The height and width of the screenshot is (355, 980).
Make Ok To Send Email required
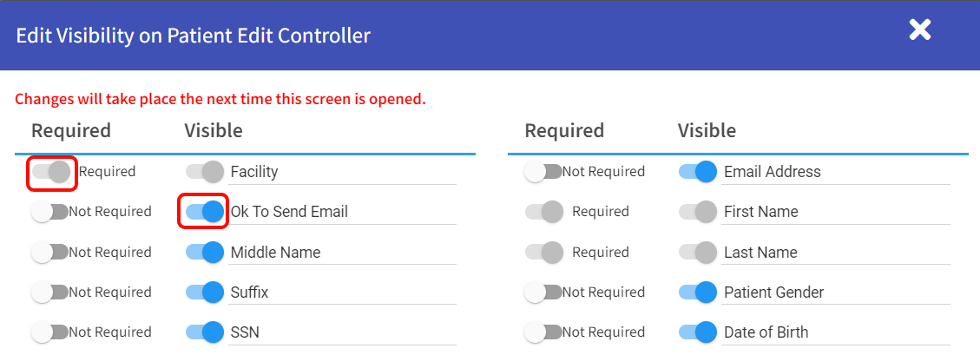49,212
